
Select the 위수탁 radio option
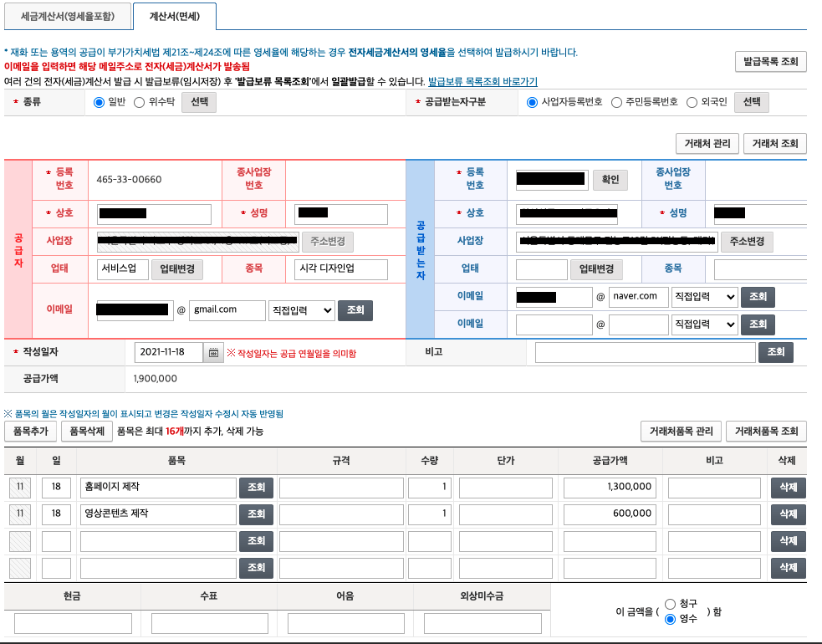pyautogui.click(x=140, y=102)
